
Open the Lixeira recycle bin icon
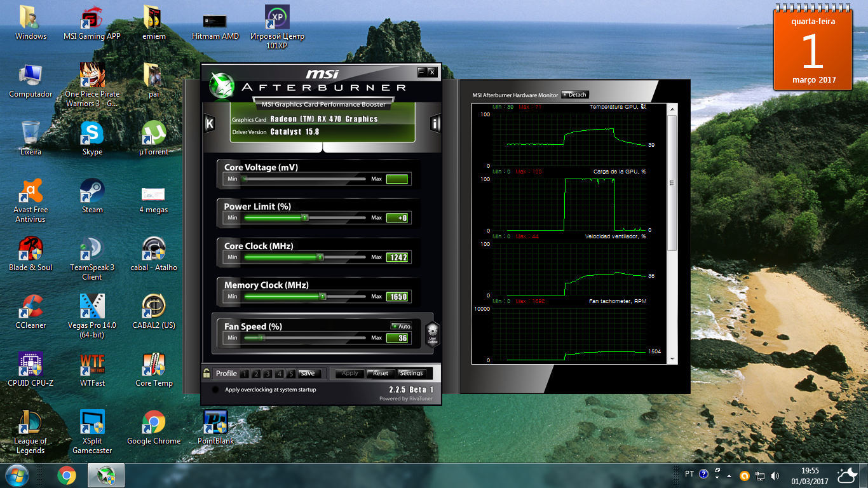pos(31,138)
